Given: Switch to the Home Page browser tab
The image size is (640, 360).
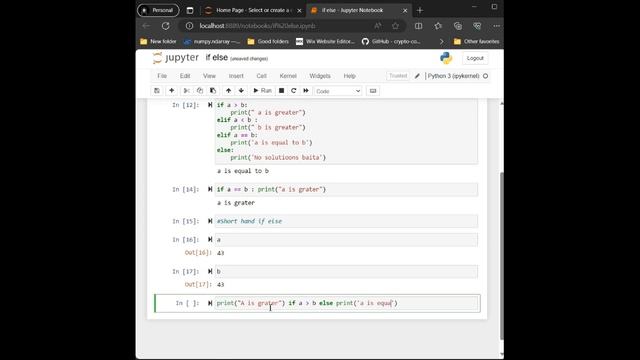Looking at the screenshot, I should pyautogui.click(x=253, y=10).
